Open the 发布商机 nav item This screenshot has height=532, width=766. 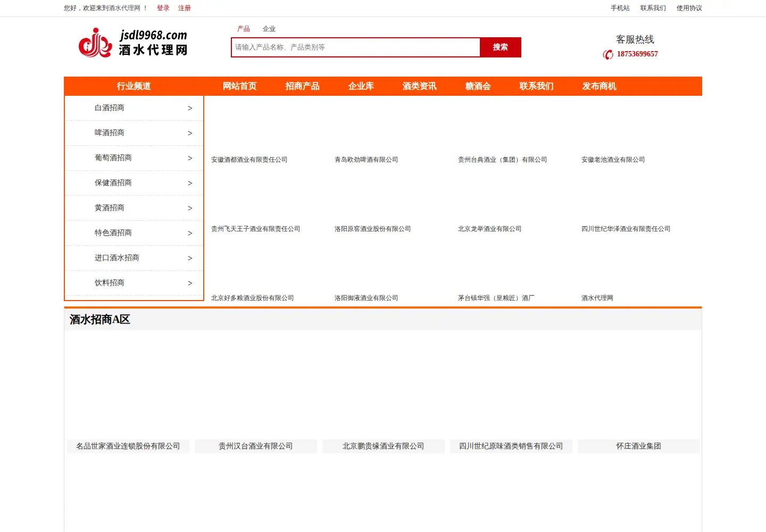pyautogui.click(x=599, y=86)
